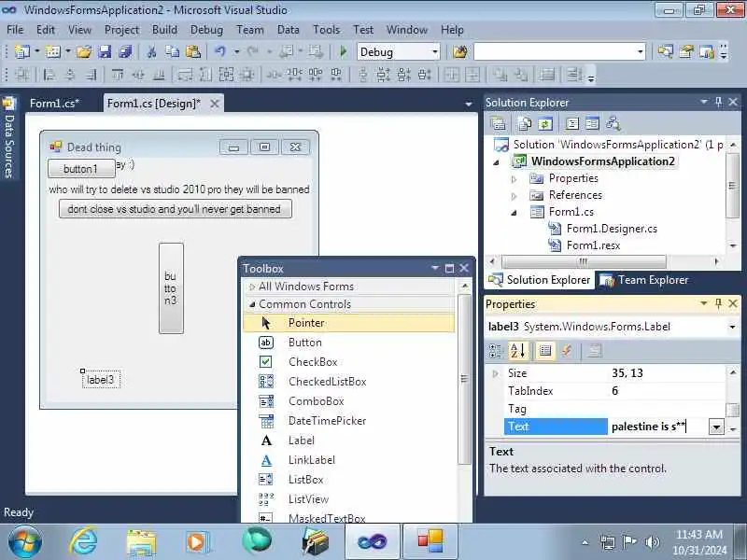Switch to the Team Explorer tab
This screenshot has width=747, height=560.
[643, 280]
